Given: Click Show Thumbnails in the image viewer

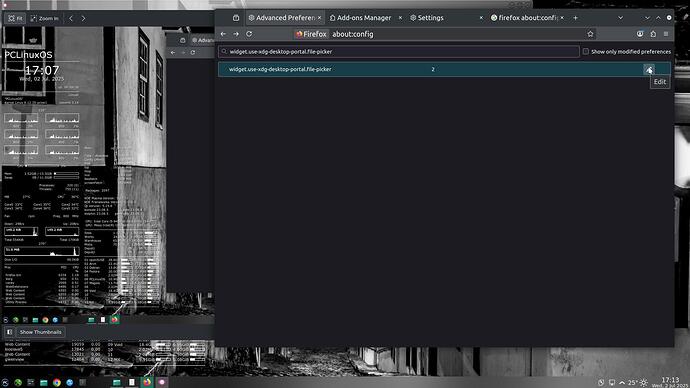Looking at the screenshot, I should (x=40, y=332).
